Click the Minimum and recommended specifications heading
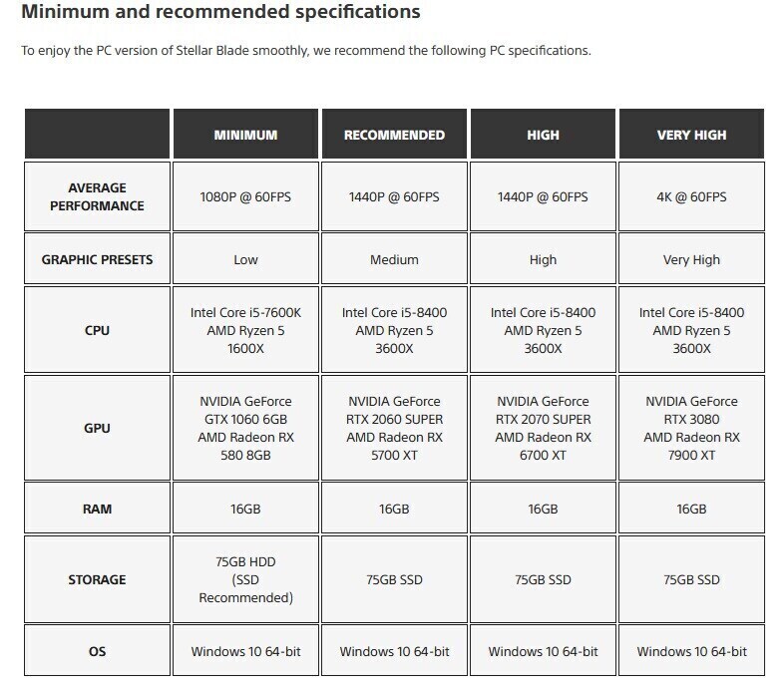The image size is (784, 689). (x=220, y=12)
